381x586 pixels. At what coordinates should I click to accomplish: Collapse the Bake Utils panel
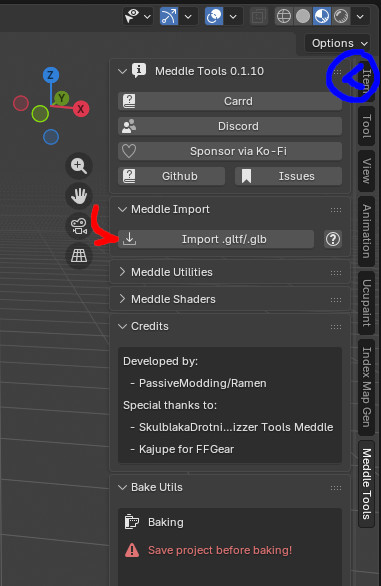(122, 487)
